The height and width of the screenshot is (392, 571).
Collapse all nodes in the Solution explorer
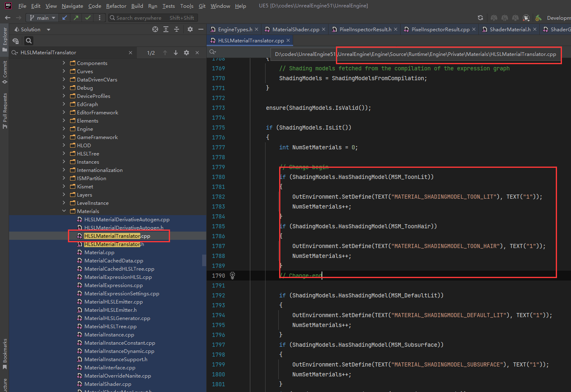pos(176,29)
